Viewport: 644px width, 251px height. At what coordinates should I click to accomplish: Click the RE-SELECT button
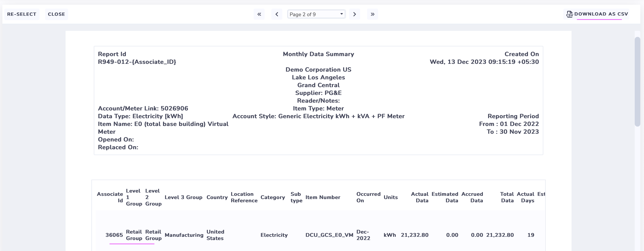tap(22, 14)
